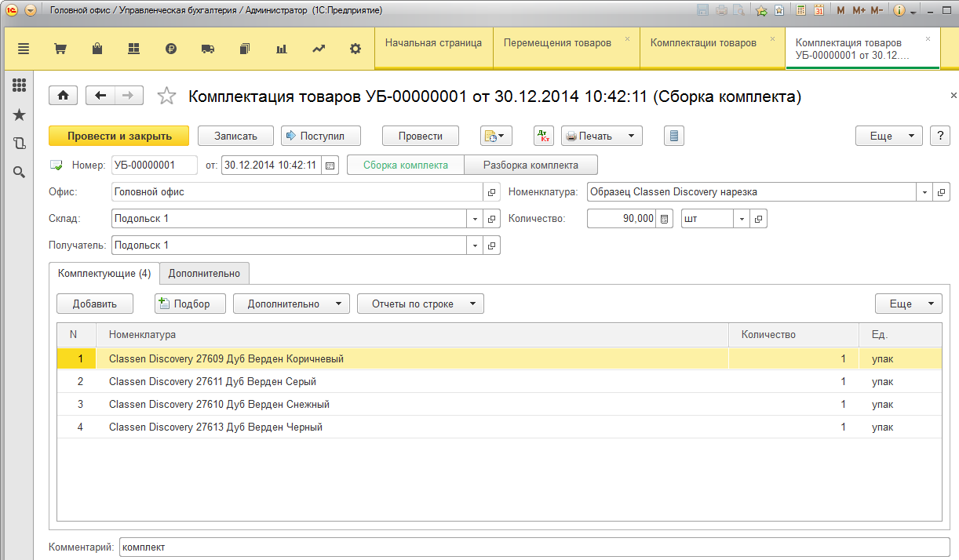Click Провести и закрыть button
959x560 pixels.
[x=119, y=136]
